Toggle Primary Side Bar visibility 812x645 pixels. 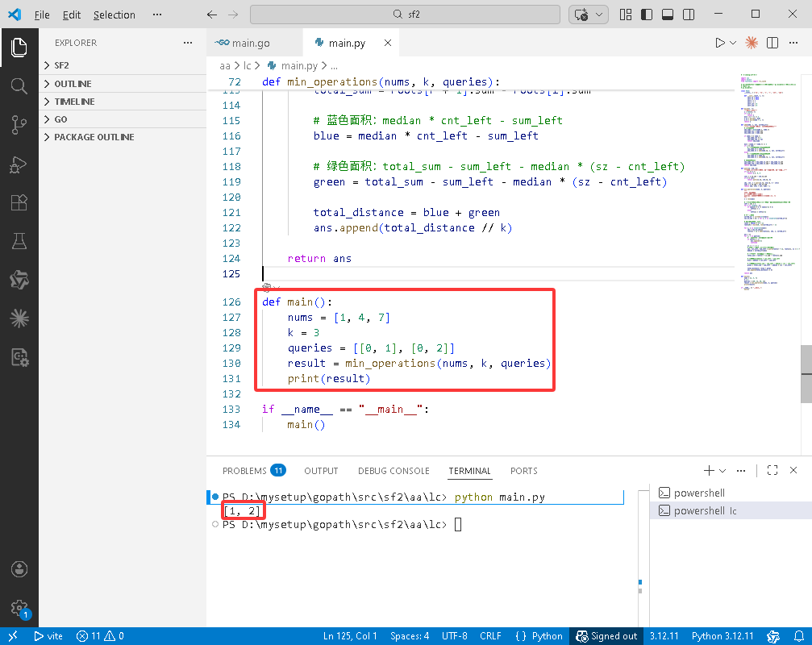click(647, 15)
